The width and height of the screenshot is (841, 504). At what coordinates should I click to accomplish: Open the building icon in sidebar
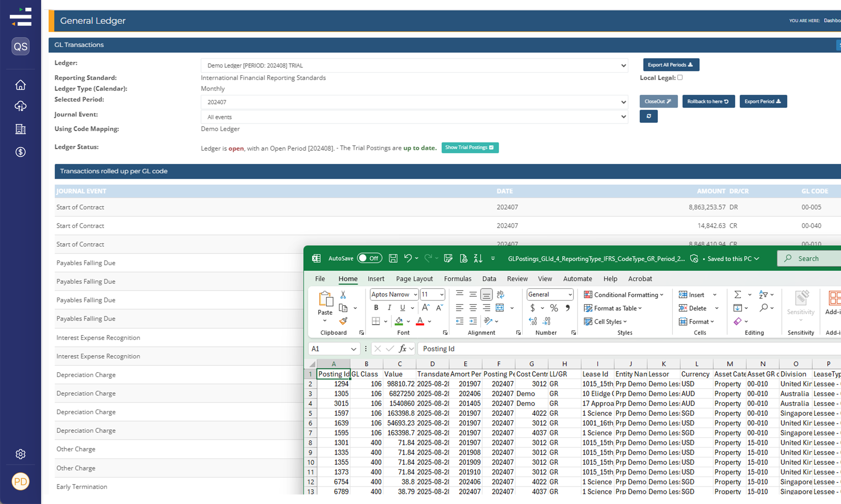[20, 129]
